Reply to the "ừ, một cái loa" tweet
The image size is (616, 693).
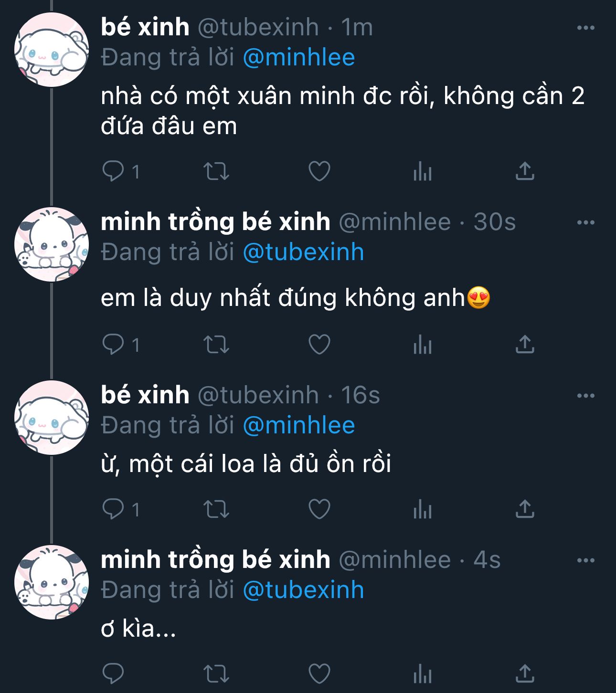click(x=114, y=509)
